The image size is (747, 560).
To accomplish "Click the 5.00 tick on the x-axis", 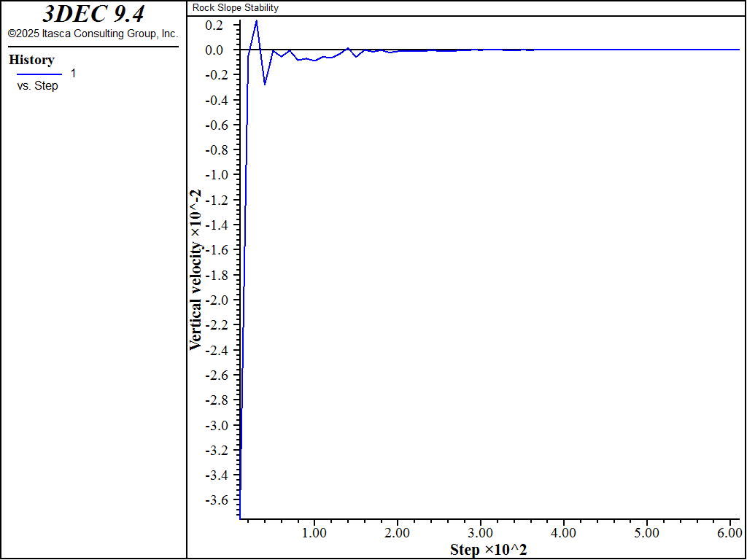I will (647, 533).
